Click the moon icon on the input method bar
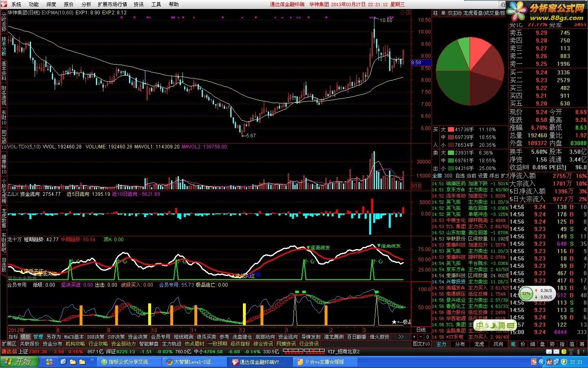 [x=493, y=325]
